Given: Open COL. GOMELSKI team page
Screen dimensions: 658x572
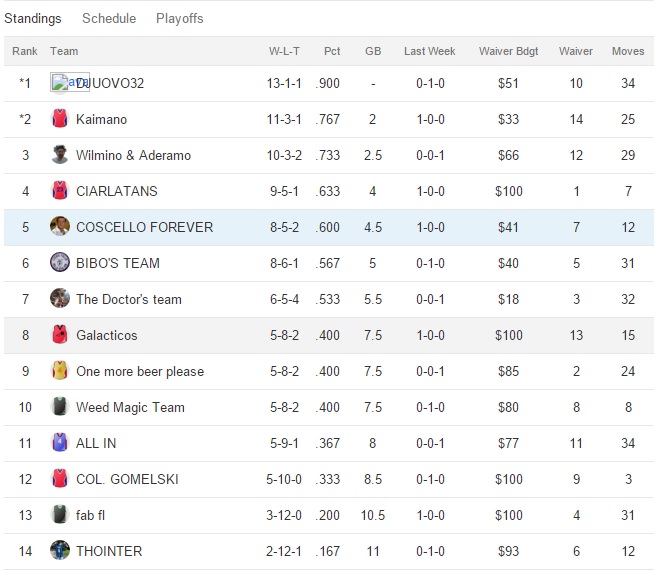Looking at the screenshot, I should coord(127,479).
